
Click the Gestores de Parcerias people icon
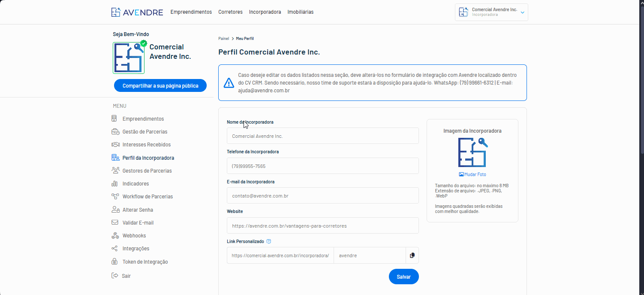point(115,170)
